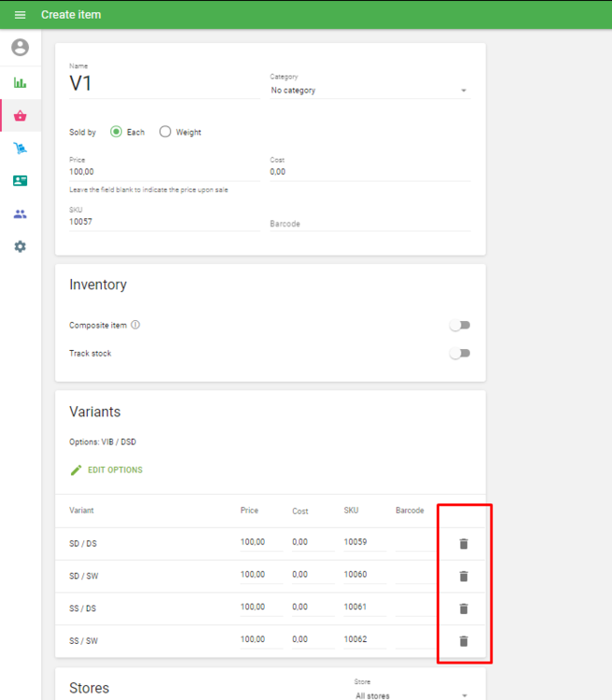Delete the SS / SW variant
This screenshot has height=700, width=612.
click(464, 641)
